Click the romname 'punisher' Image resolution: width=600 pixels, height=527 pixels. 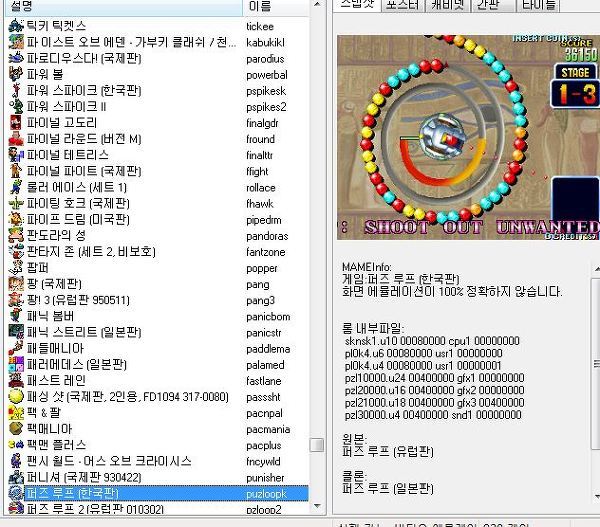[265, 478]
